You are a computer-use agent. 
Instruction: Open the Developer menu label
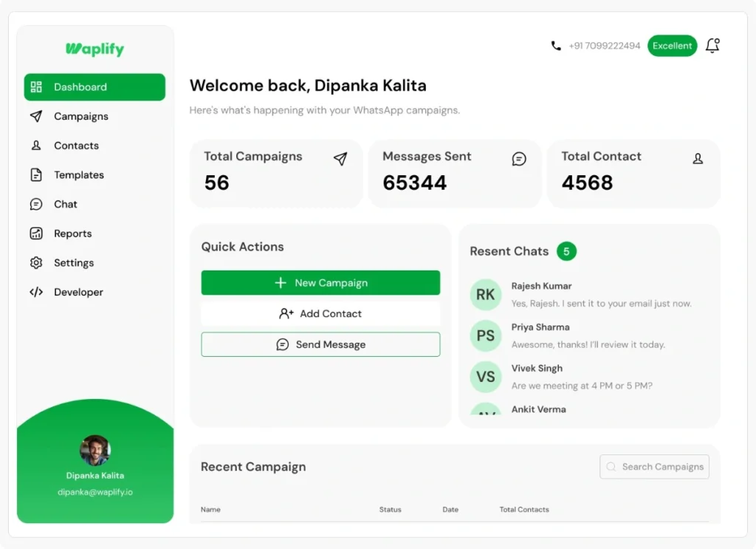(78, 293)
